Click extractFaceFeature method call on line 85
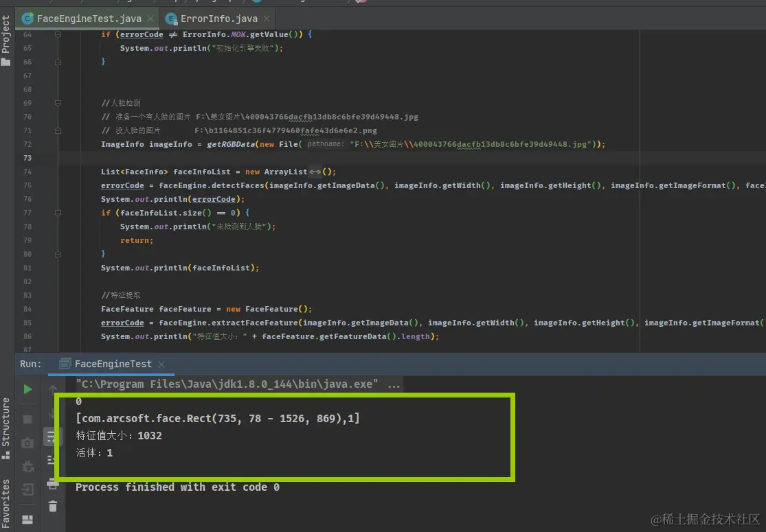Image resolution: width=766 pixels, height=532 pixels. pos(258,323)
